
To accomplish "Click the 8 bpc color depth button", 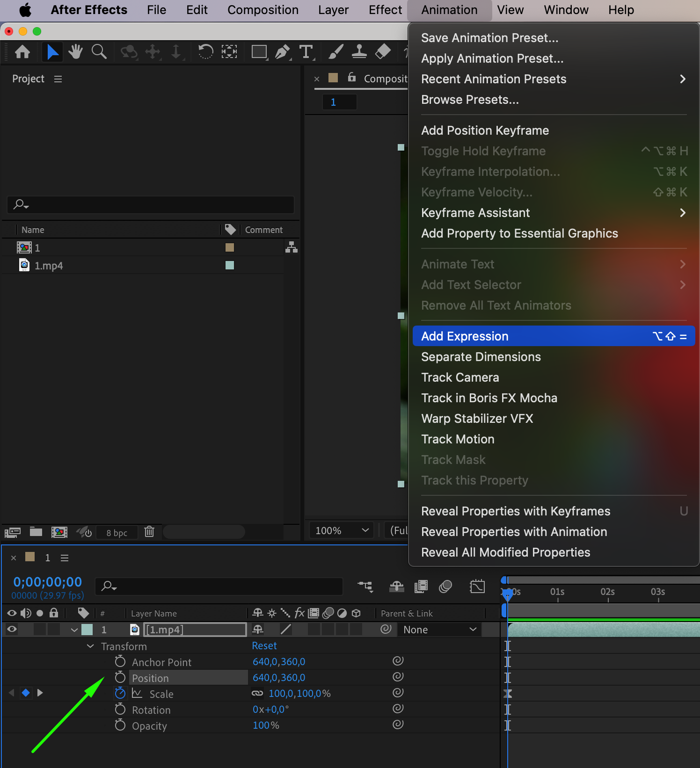I will pos(117,533).
